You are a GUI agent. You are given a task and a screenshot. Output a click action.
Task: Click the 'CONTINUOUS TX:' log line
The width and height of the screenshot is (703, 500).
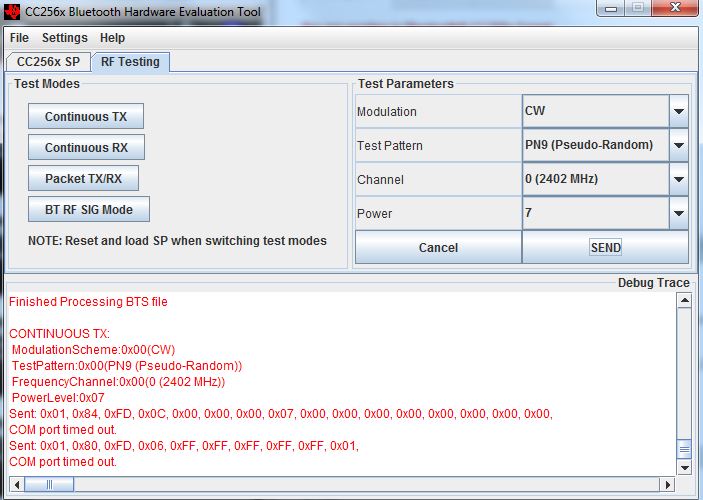coord(59,334)
